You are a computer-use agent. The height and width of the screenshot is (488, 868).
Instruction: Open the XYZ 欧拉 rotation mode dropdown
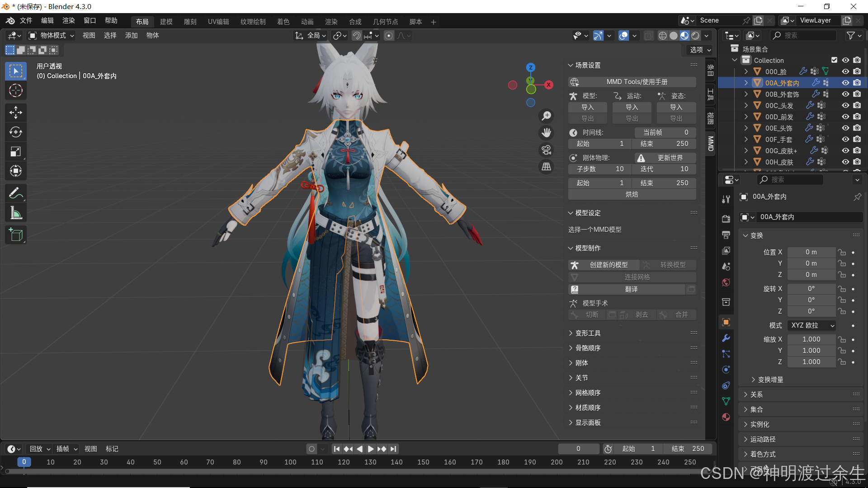[812, 325]
